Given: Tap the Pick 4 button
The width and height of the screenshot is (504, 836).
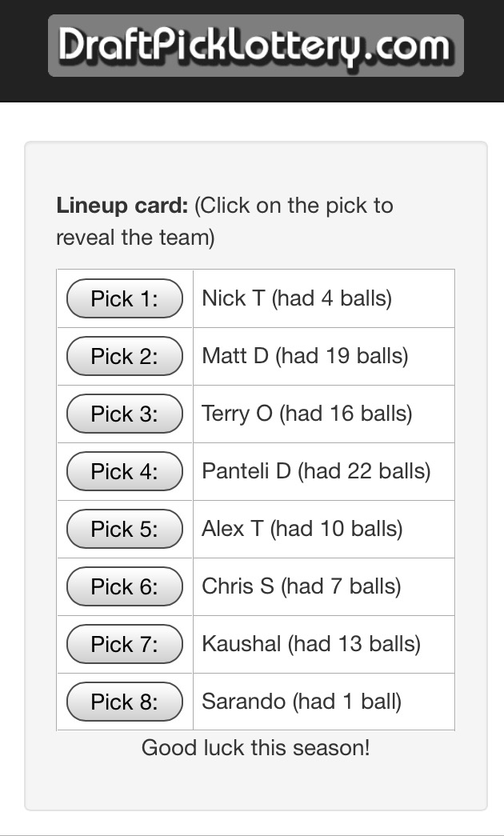Looking at the screenshot, I should coord(125,471).
